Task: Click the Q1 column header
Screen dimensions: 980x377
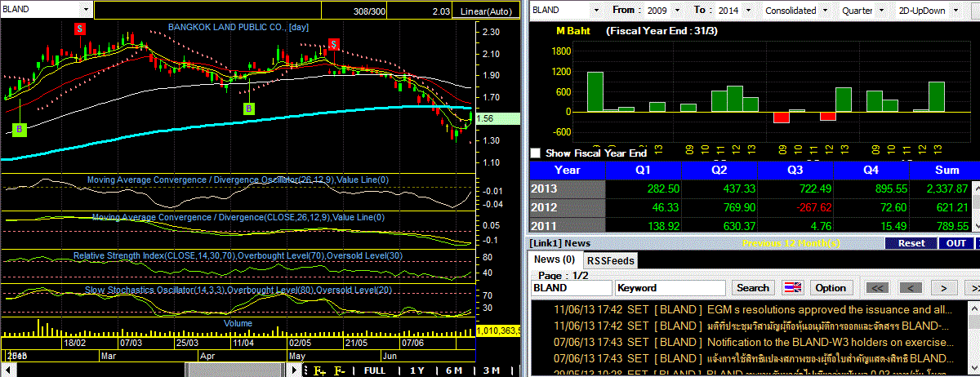Action: coord(644,170)
